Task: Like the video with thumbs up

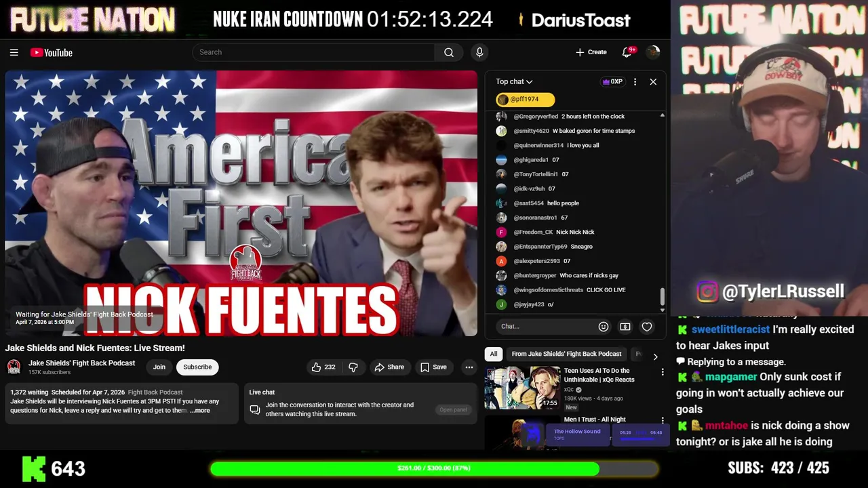Action: click(x=323, y=367)
